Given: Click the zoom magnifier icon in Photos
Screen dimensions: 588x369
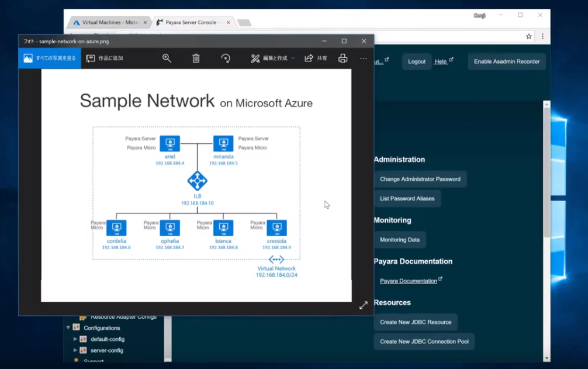Looking at the screenshot, I should click(167, 58).
